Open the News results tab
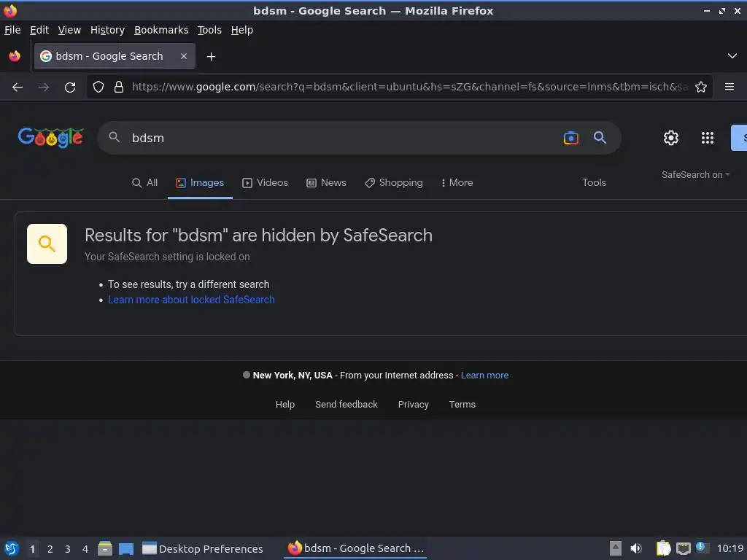The width and height of the screenshot is (747, 560). pyautogui.click(x=326, y=183)
